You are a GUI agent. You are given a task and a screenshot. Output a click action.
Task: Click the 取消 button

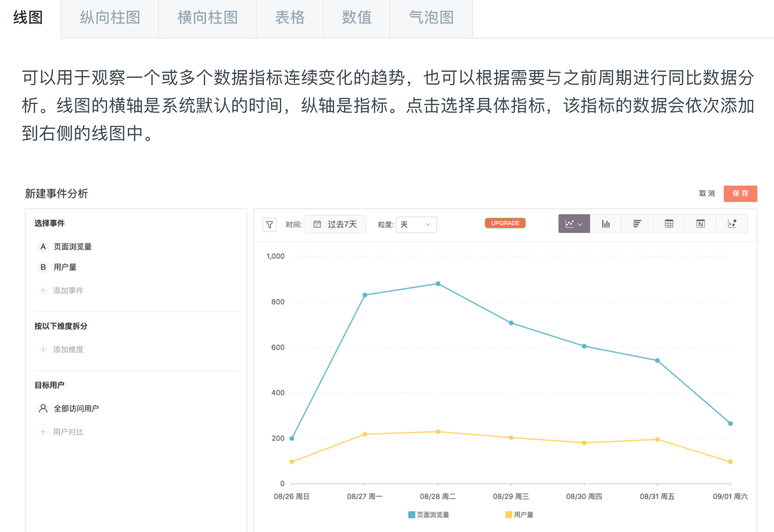coord(707,193)
